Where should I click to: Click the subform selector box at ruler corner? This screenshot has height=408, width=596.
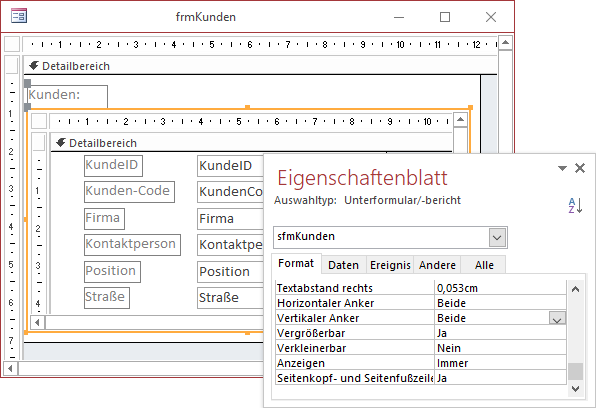pyautogui.click(x=39, y=121)
